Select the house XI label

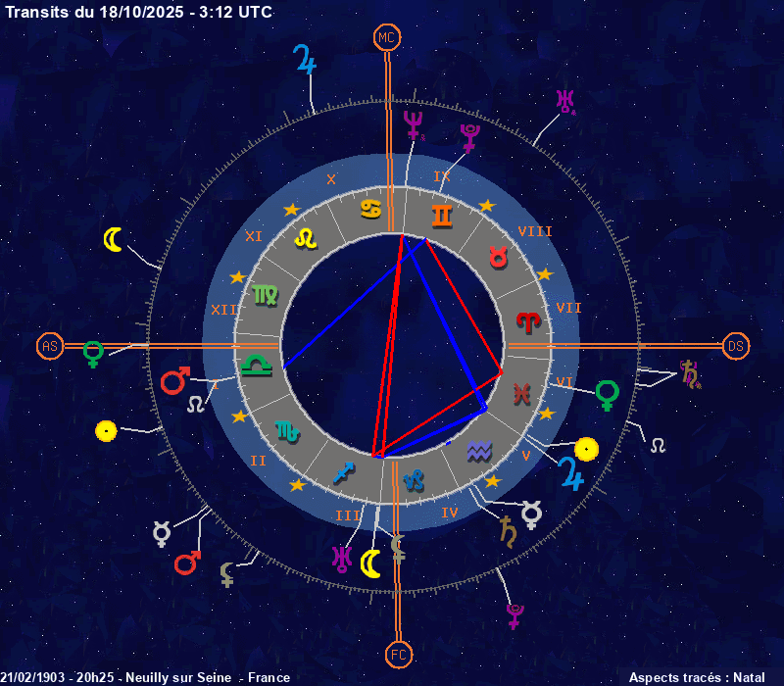[254, 236]
